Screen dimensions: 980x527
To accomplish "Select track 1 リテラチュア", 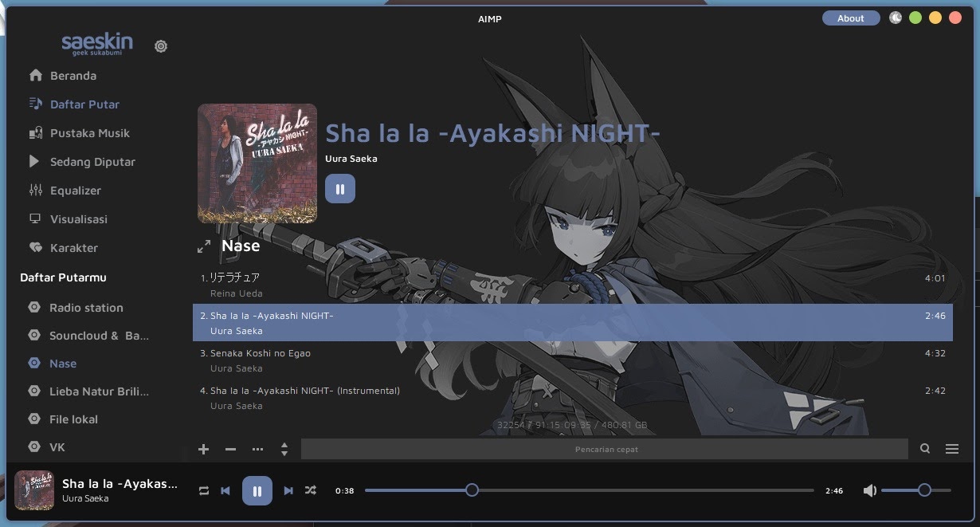I will [x=572, y=285].
